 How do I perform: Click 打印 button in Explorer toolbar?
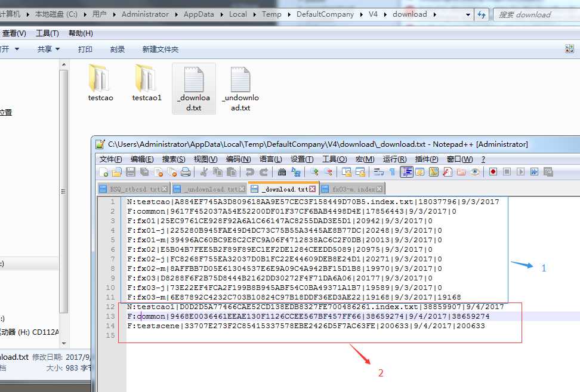[85, 49]
